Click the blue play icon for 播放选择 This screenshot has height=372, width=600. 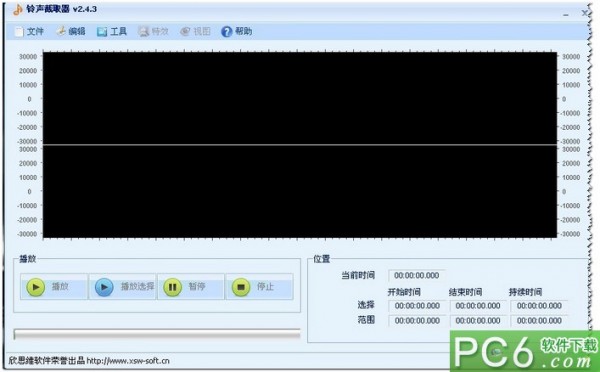point(104,287)
